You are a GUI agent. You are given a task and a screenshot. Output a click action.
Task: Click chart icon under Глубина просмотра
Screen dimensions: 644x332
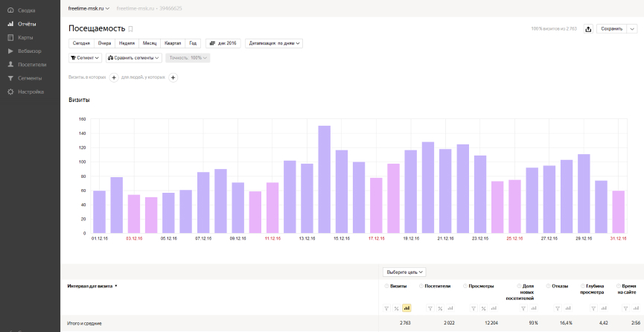tap(604, 308)
